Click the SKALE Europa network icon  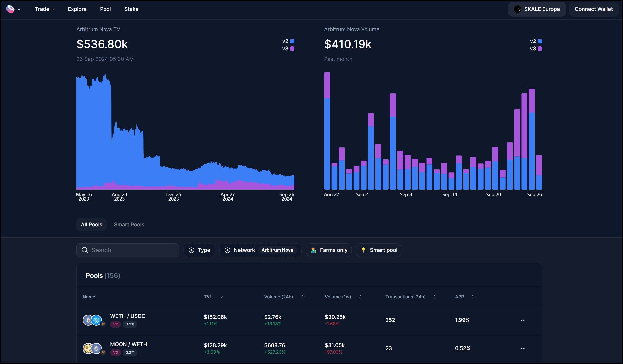tap(518, 9)
